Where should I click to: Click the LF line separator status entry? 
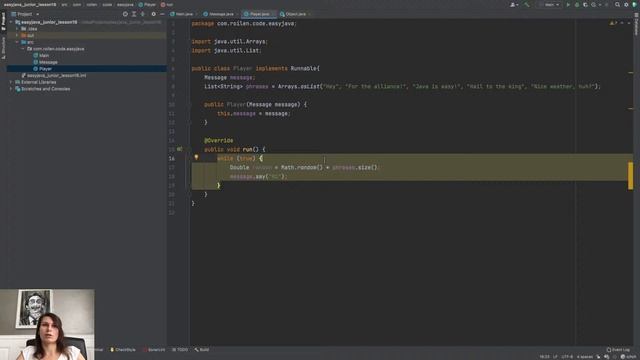click(555, 357)
